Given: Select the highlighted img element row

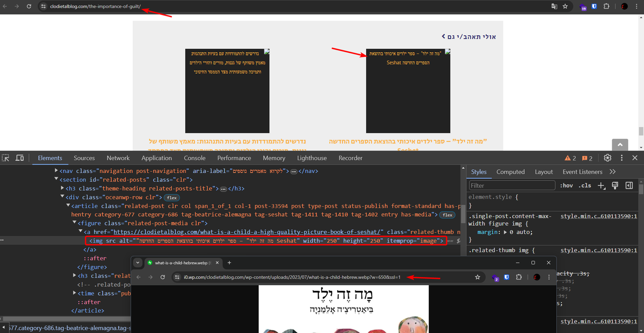Looking at the screenshot, I should coord(266,241).
